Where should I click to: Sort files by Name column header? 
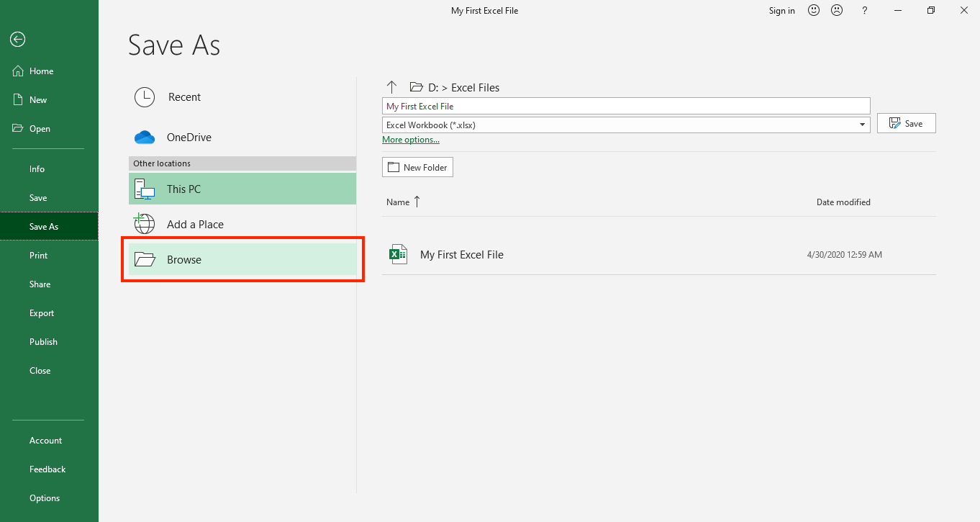[x=403, y=202]
